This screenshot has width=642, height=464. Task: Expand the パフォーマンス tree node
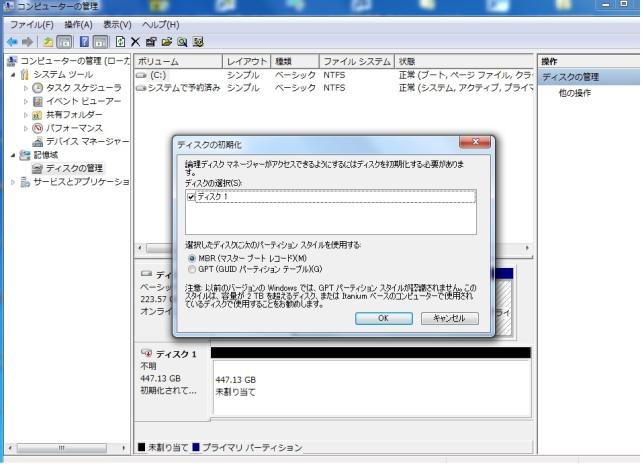click(x=26, y=129)
